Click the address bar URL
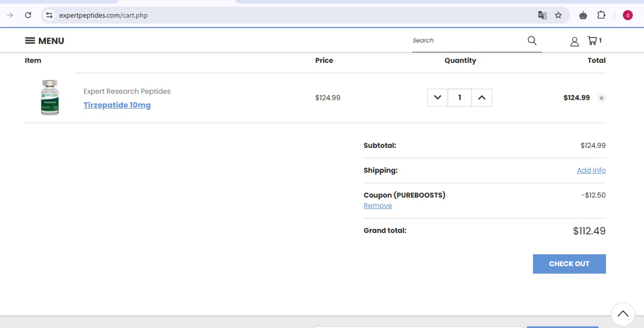 pyautogui.click(x=103, y=15)
